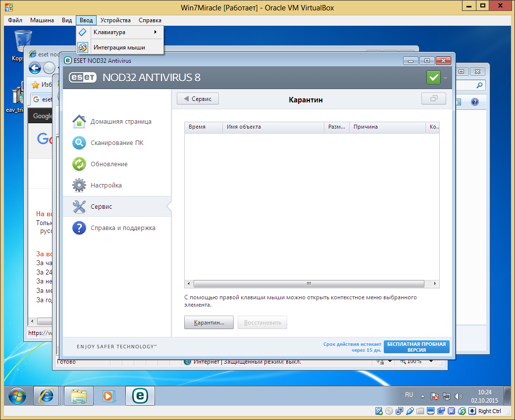Open quarantine in separate window icon button
This screenshot has height=420, width=515.
pos(434,98)
